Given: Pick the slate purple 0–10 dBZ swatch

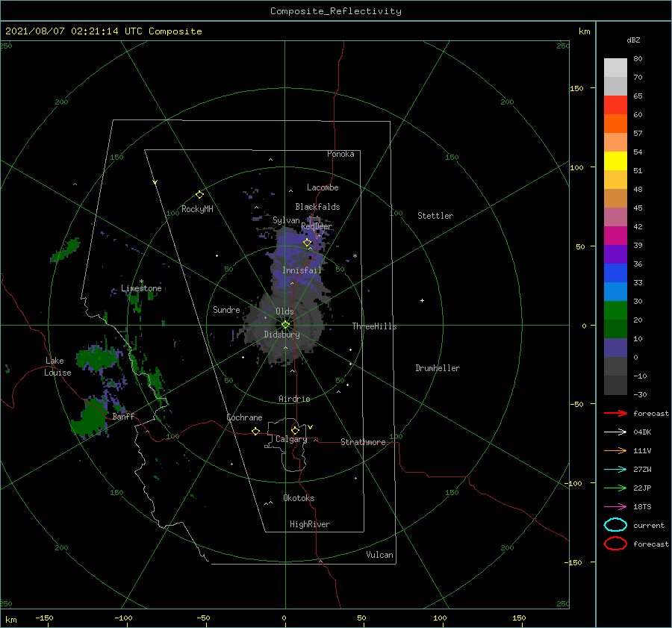Looking at the screenshot, I should [x=615, y=348].
